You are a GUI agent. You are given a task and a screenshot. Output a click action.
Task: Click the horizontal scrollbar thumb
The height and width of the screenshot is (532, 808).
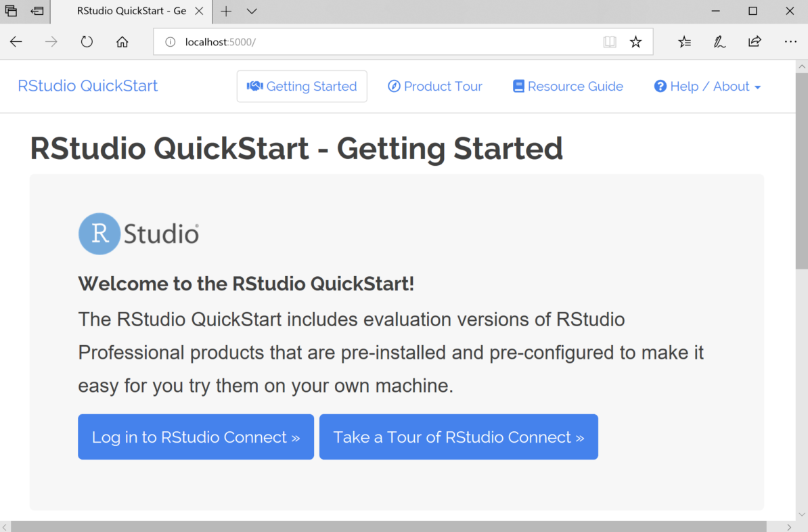388,527
